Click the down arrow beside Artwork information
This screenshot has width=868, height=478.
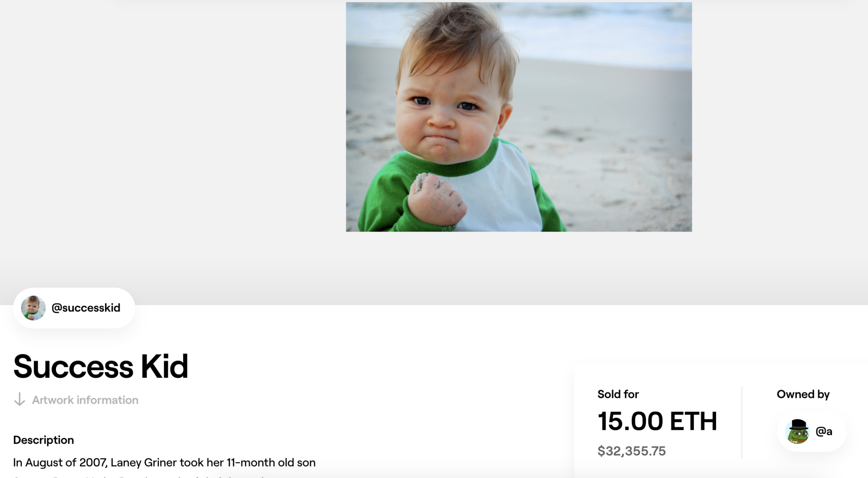click(20, 399)
